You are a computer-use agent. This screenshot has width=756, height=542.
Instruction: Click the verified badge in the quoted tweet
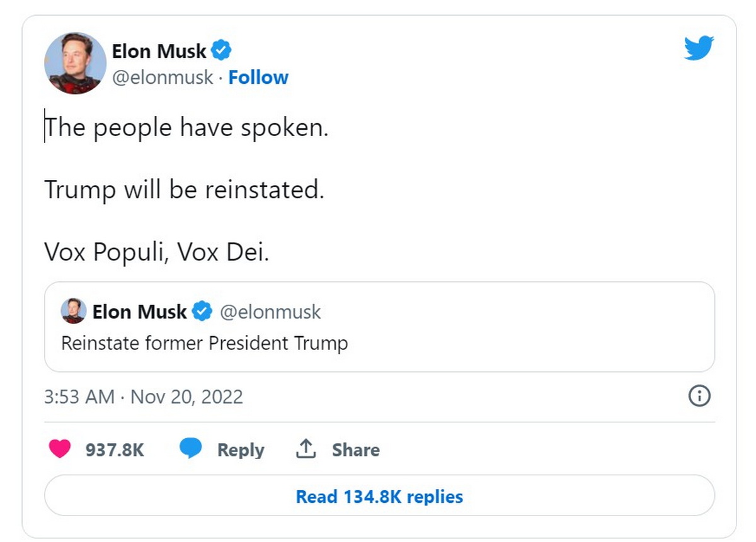[202, 312]
